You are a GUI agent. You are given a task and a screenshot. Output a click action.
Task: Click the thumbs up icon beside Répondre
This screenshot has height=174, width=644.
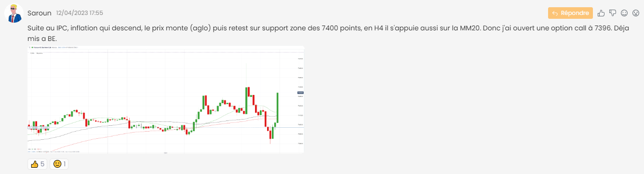point(601,13)
